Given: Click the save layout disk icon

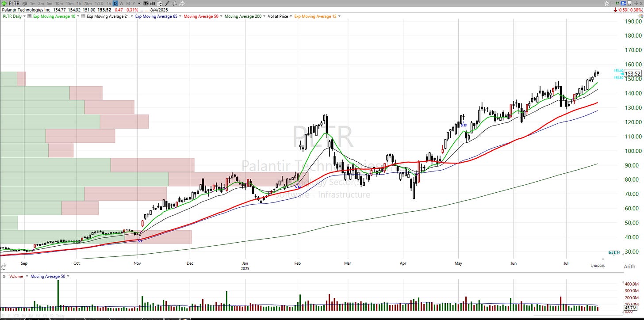Looking at the screenshot, I should [630, 4].
